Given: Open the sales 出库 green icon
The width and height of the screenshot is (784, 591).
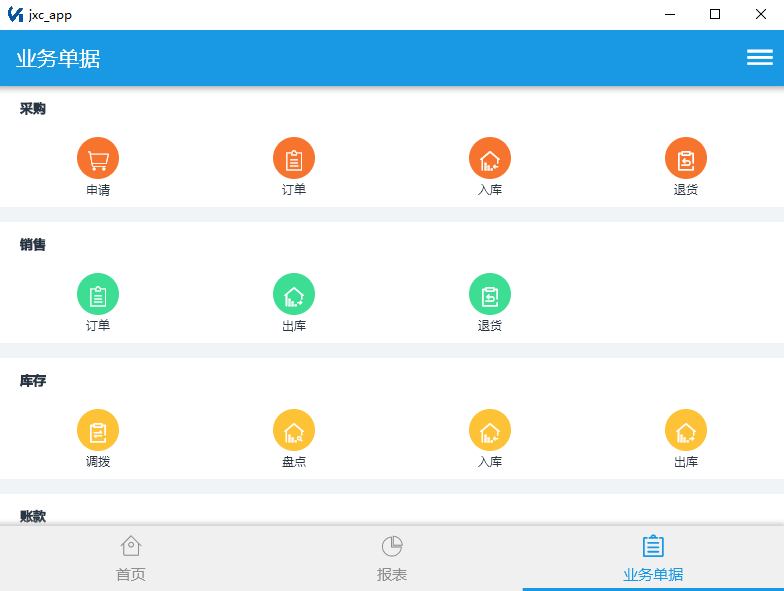Looking at the screenshot, I should (x=294, y=294).
